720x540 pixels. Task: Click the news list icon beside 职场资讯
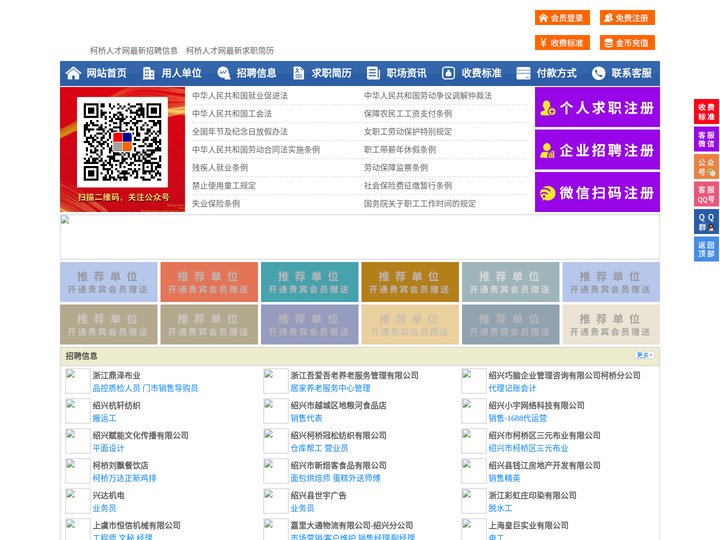tap(373, 73)
